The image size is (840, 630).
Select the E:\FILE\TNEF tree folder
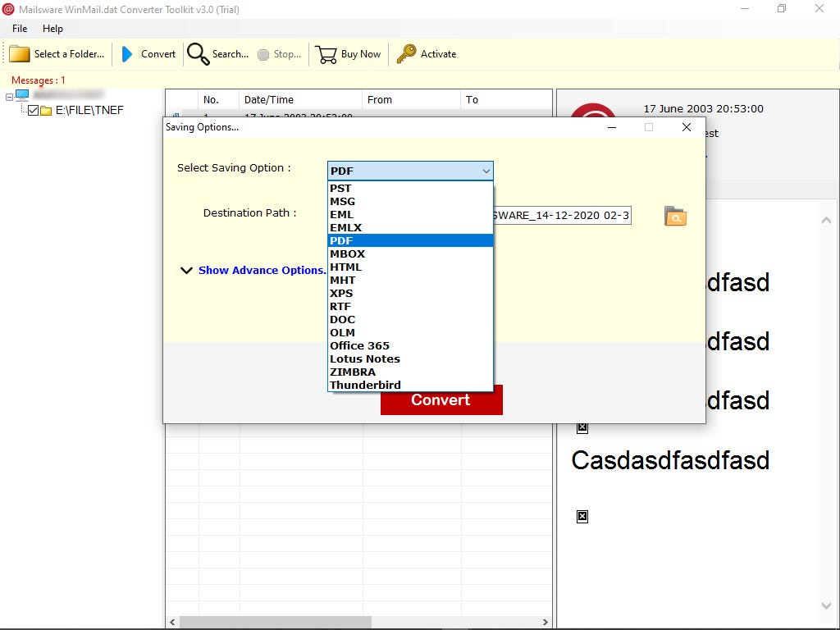point(89,111)
